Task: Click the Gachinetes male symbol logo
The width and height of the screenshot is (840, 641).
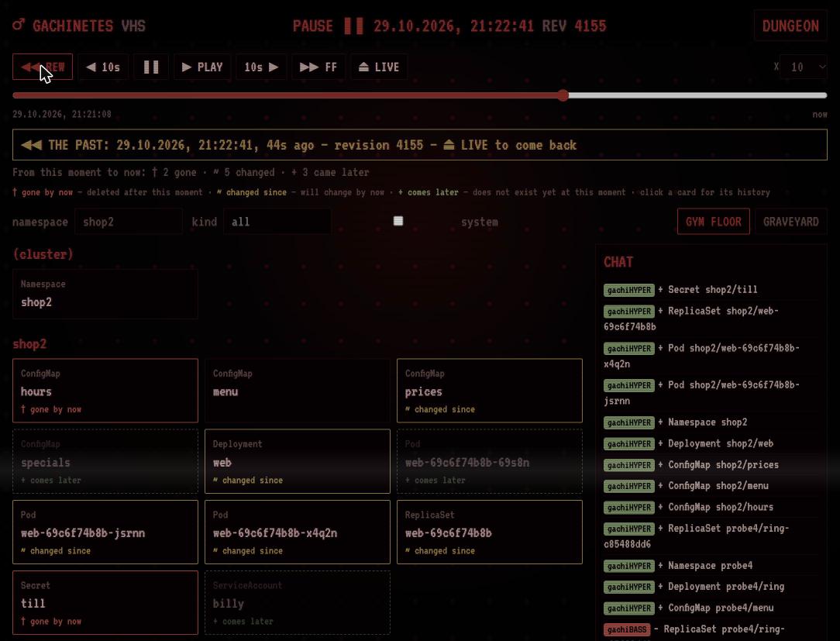Action: point(19,25)
